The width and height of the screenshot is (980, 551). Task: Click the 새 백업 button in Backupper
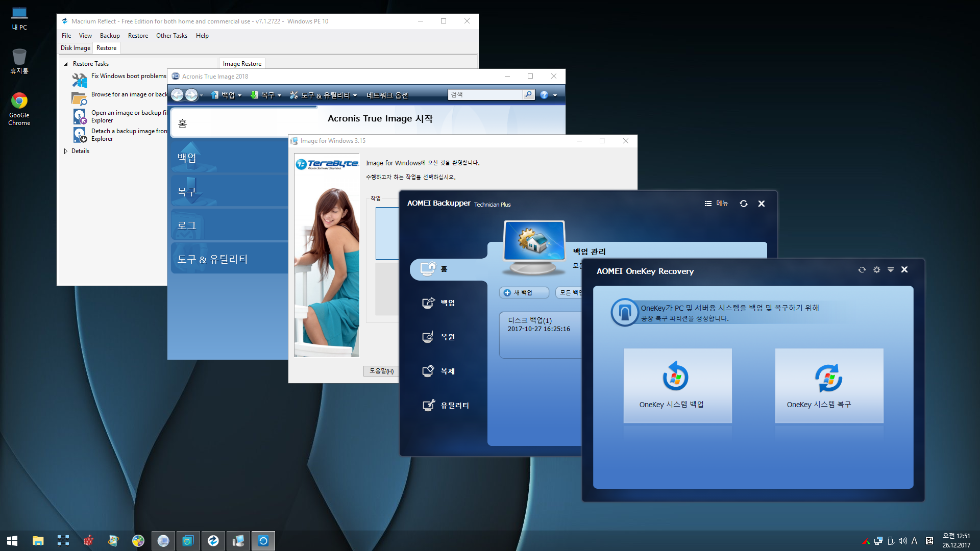[524, 293]
